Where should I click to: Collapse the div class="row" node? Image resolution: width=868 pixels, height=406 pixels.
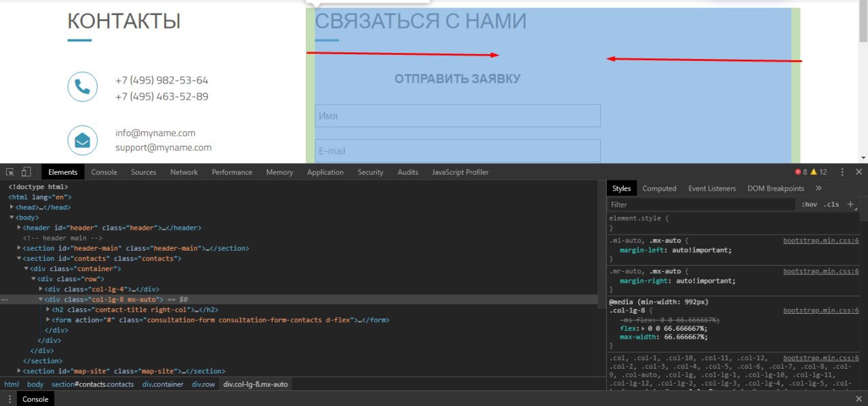pyautogui.click(x=34, y=279)
